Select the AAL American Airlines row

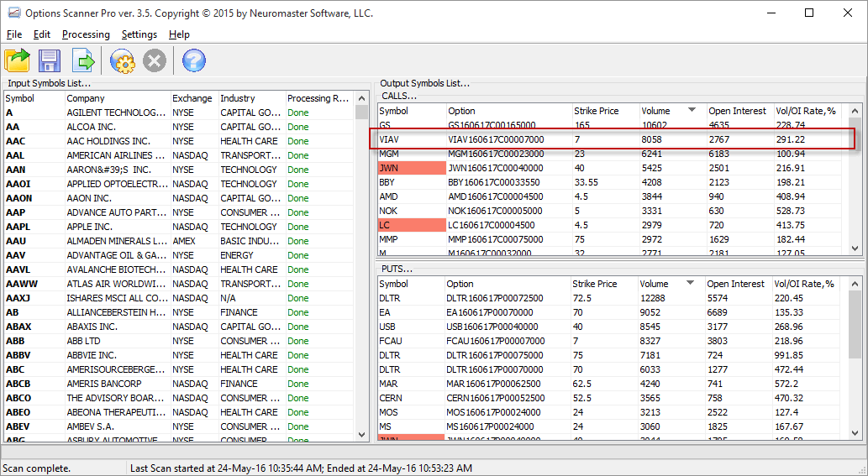pos(179,155)
